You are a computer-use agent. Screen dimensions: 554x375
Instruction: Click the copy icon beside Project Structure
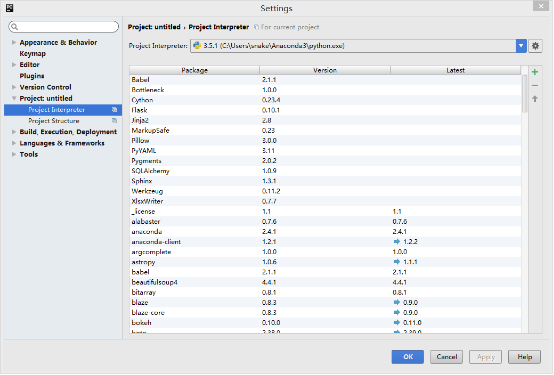pos(114,121)
